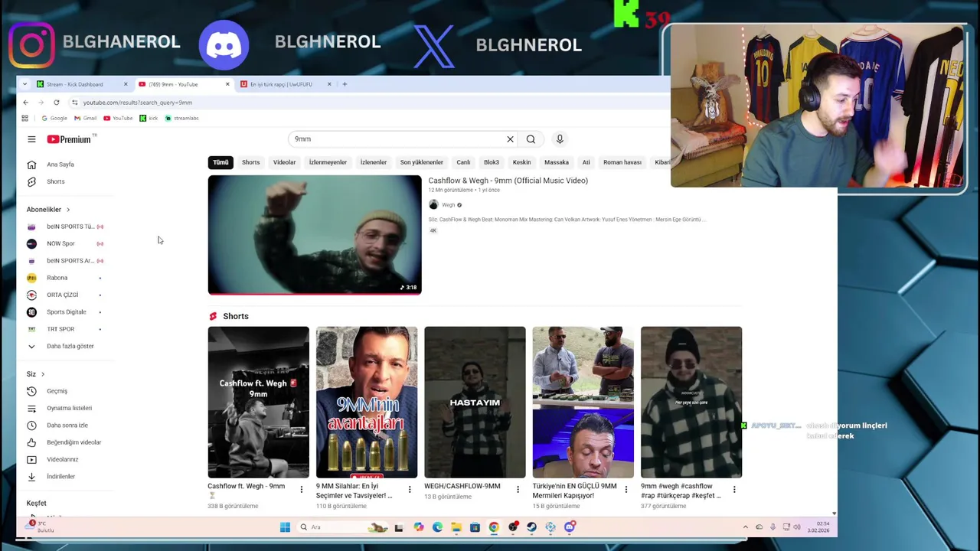Open more options for 9mm #wegh #cashflow short
The width and height of the screenshot is (980, 551).
734,490
